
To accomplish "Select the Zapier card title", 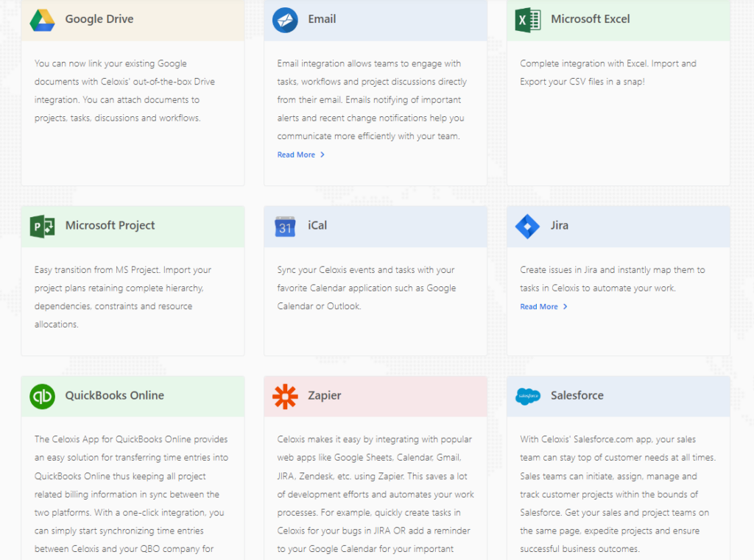I will click(325, 396).
